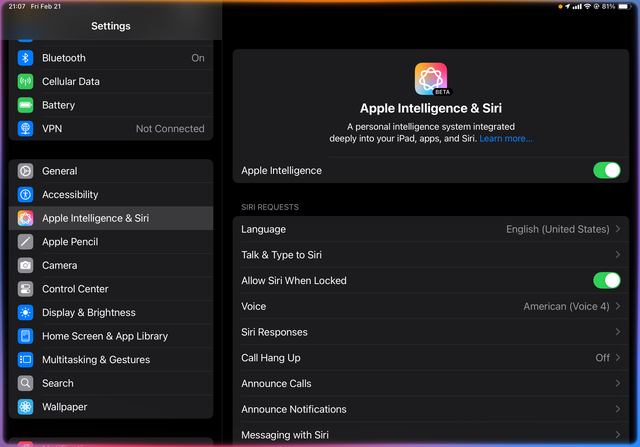Tap the cellular signal bars in status bar

pyautogui.click(x=577, y=7)
